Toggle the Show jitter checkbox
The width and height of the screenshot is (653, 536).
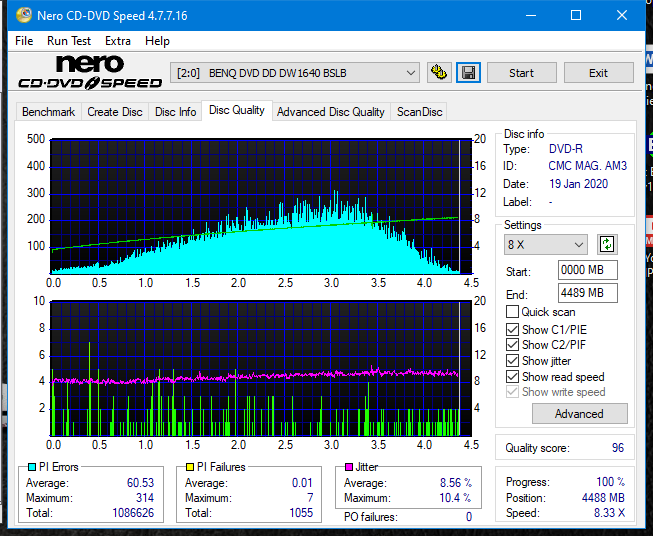[512, 361]
